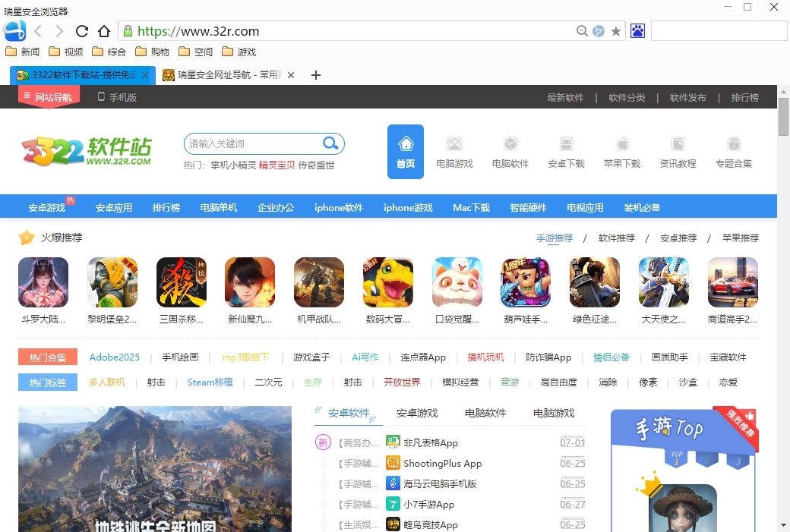The image size is (790, 532).
Task: Open the 游戏 bookmarks folder
Action: pyautogui.click(x=239, y=52)
